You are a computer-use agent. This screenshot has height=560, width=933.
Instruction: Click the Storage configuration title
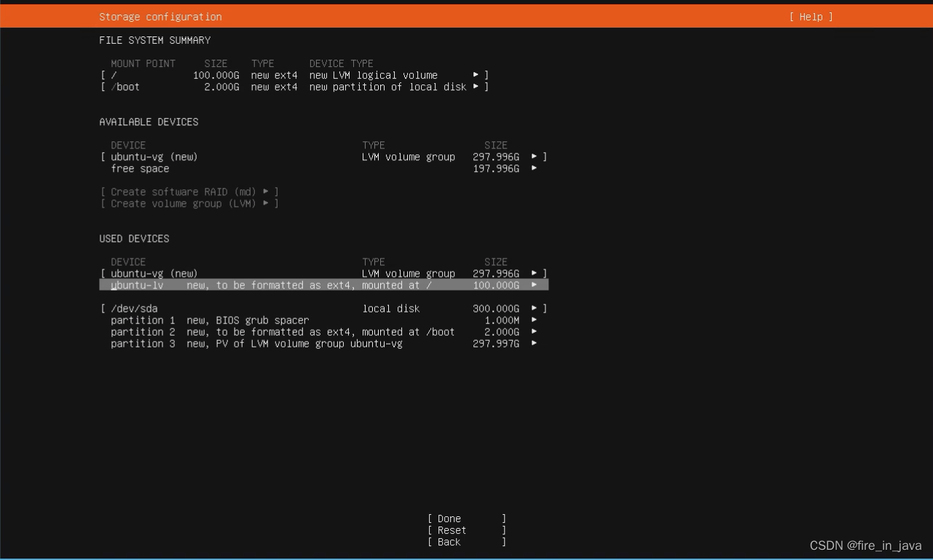[161, 17]
